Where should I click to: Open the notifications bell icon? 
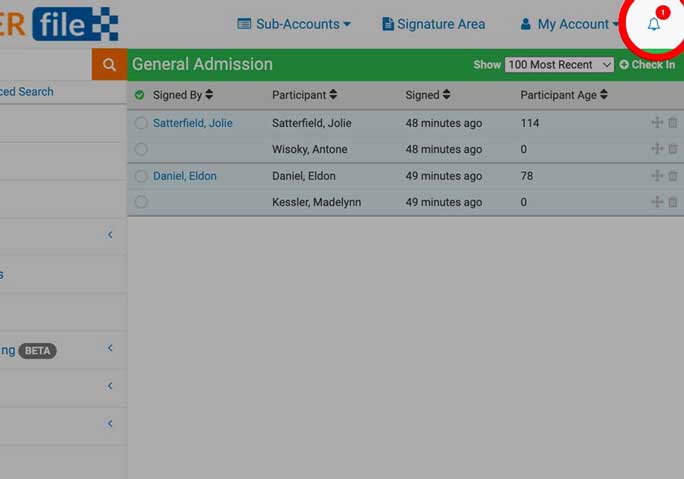tap(654, 24)
